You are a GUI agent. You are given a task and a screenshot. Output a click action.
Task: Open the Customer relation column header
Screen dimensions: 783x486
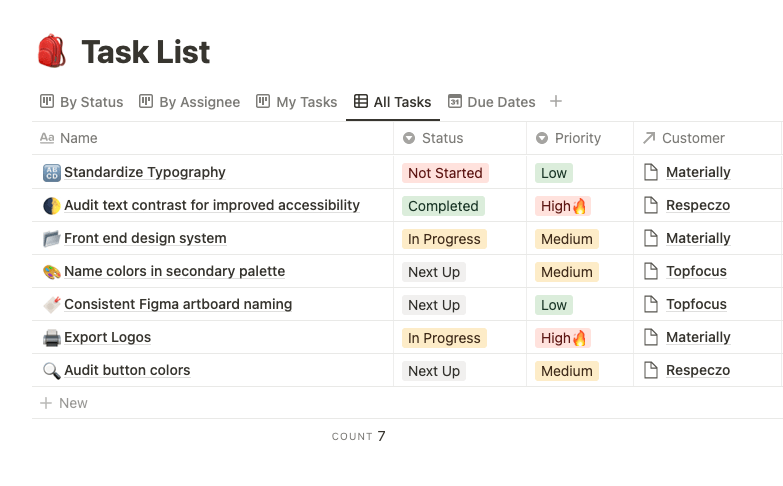(x=684, y=138)
